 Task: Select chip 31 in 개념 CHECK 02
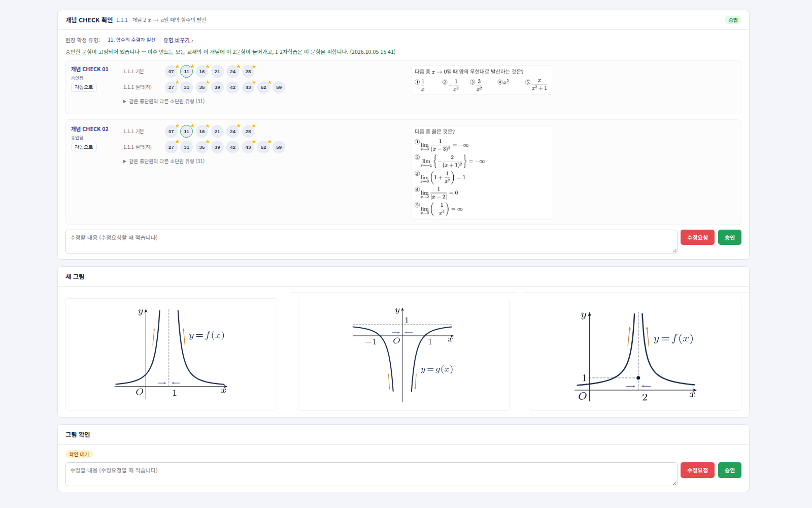pyautogui.click(x=187, y=147)
